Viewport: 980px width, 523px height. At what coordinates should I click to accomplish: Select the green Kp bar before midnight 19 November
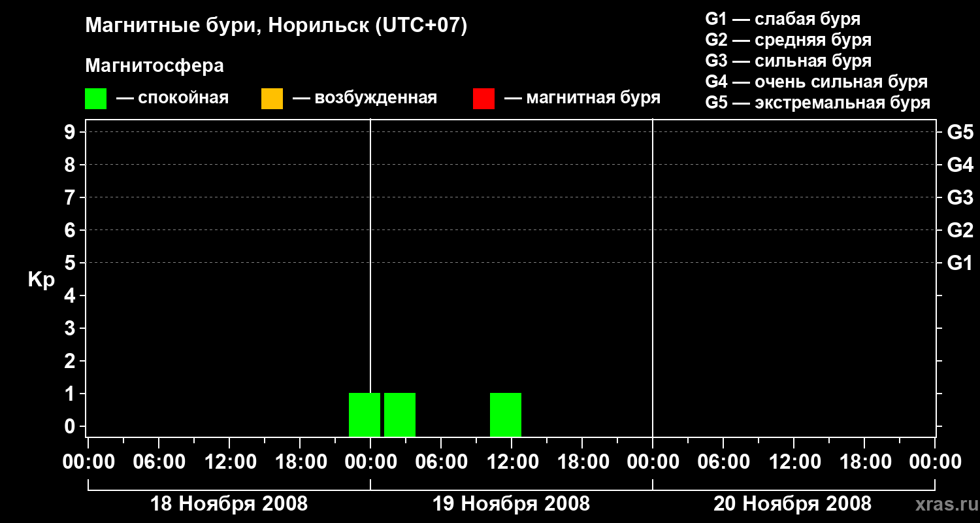(x=364, y=414)
